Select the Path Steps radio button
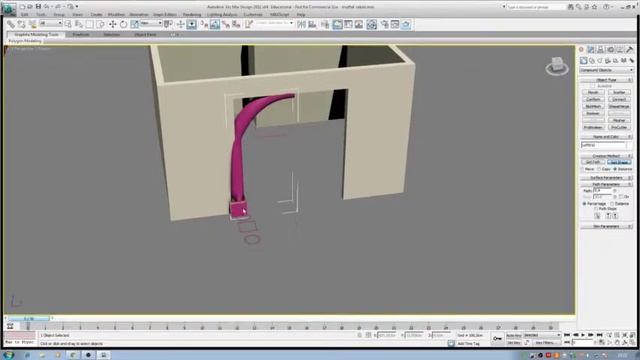The height and width of the screenshot is (360, 640). 596,209
